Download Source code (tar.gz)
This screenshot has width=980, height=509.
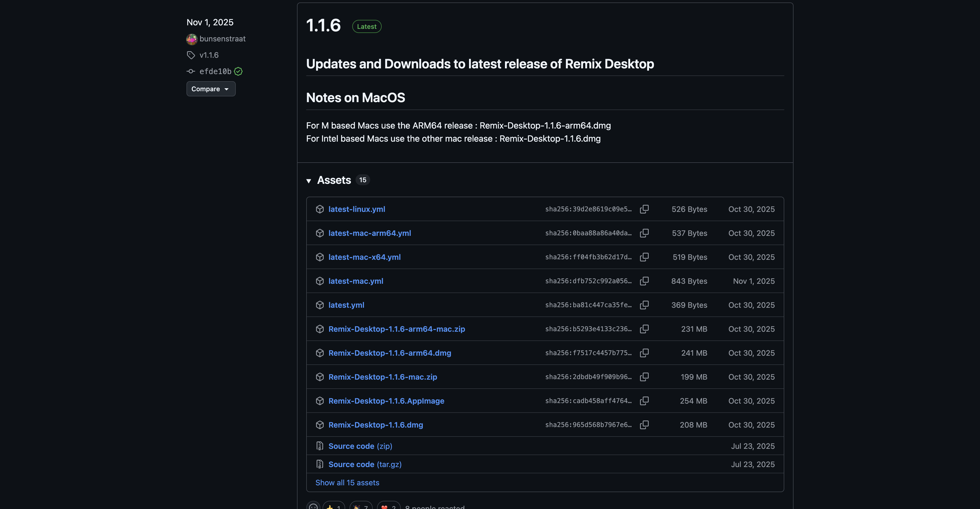click(365, 464)
